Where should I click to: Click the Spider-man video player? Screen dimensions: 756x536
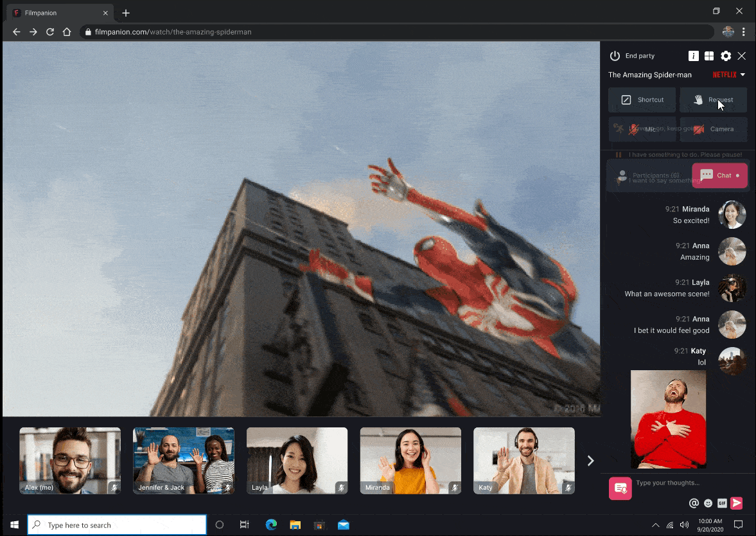click(301, 229)
